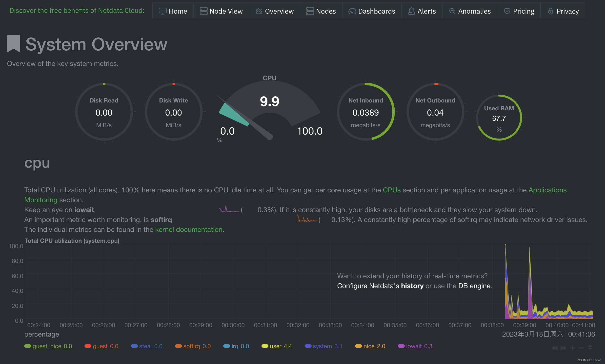
Task: Click the Alerts bell icon
Action: [x=411, y=11]
